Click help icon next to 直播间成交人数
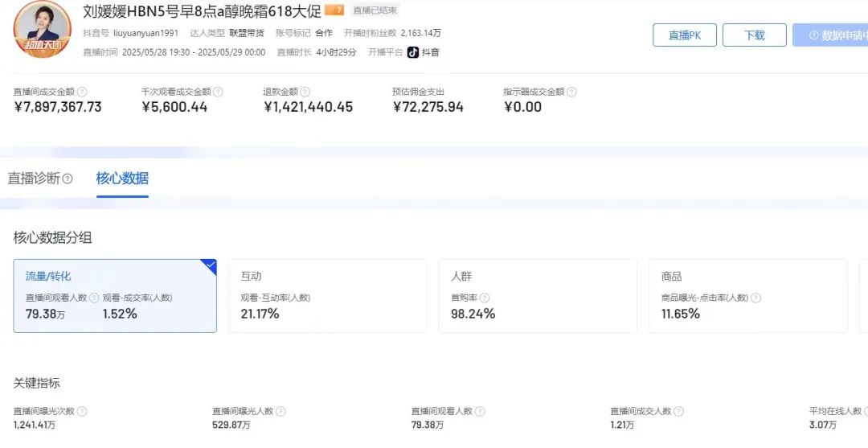Image resolution: width=868 pixels, height=448 pixels. 678,411
